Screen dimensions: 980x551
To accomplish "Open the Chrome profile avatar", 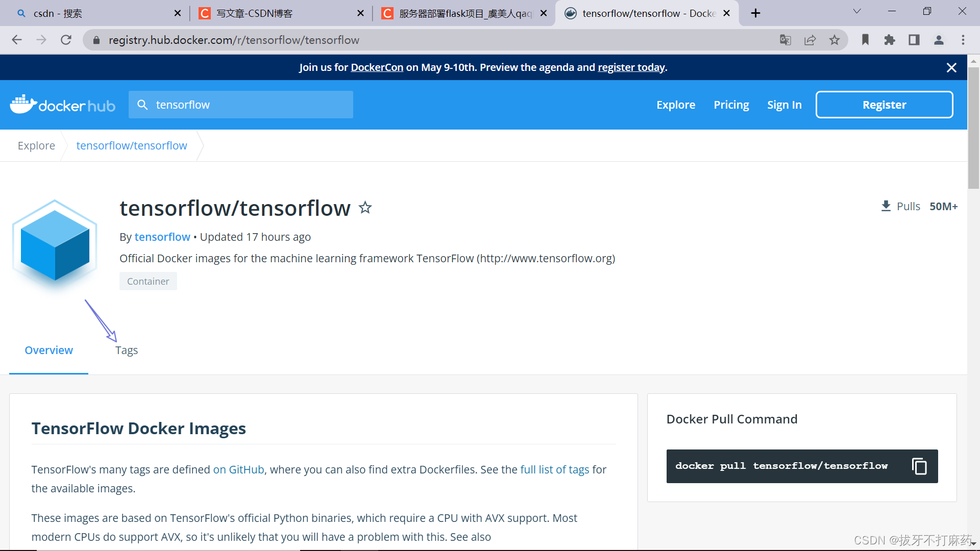I will click(x=939, y=40).
